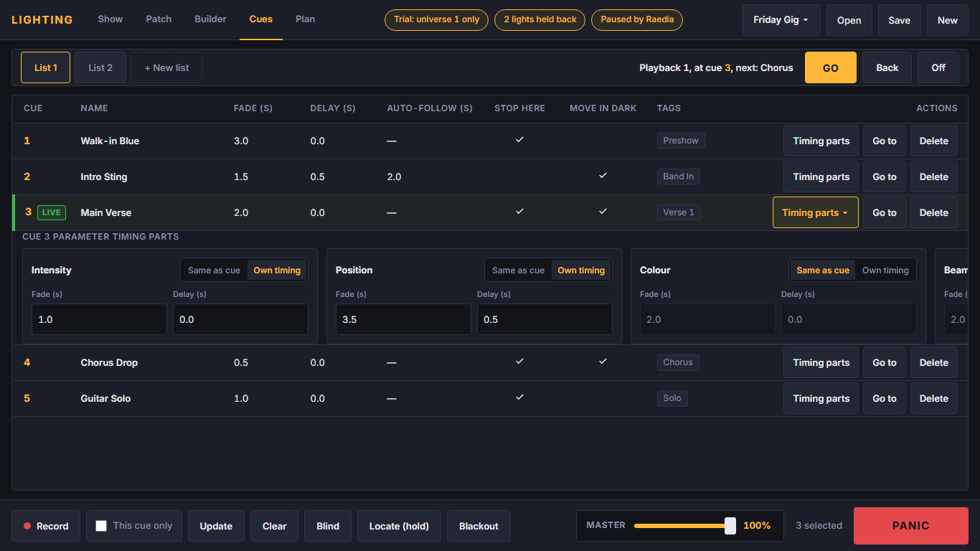This screenshot has width=980, height=551.
Task: Select the 'Preshow' tag on cue 1
Action: pos(681,141)
